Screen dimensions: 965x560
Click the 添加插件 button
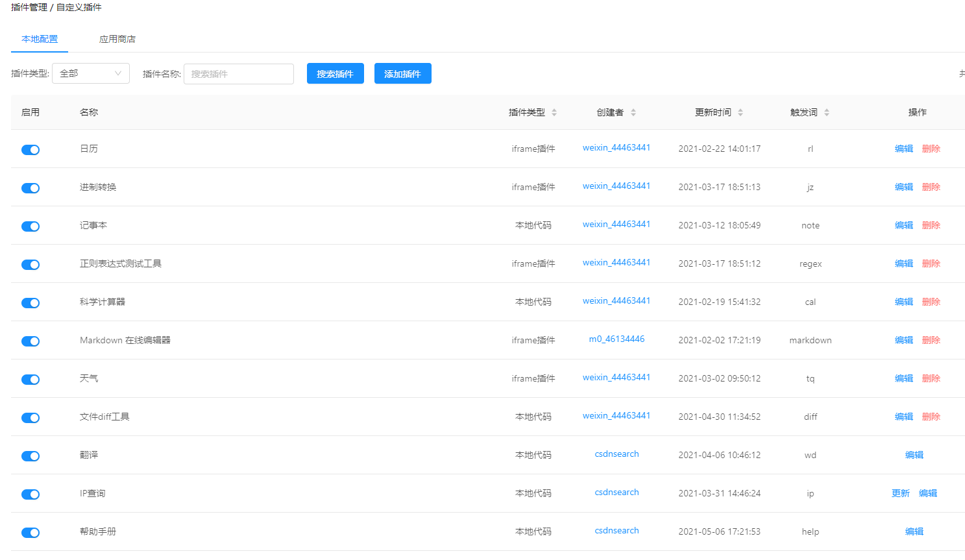point(402,73)
